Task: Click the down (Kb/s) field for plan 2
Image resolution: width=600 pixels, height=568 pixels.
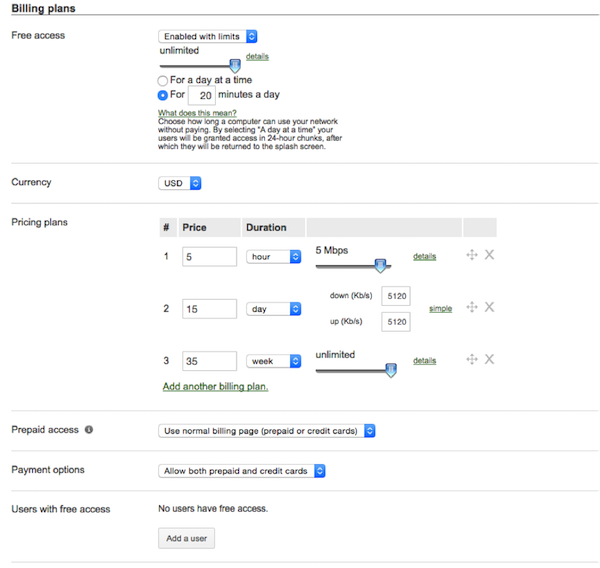Action: pyautogui.click(x=396, y=296)
